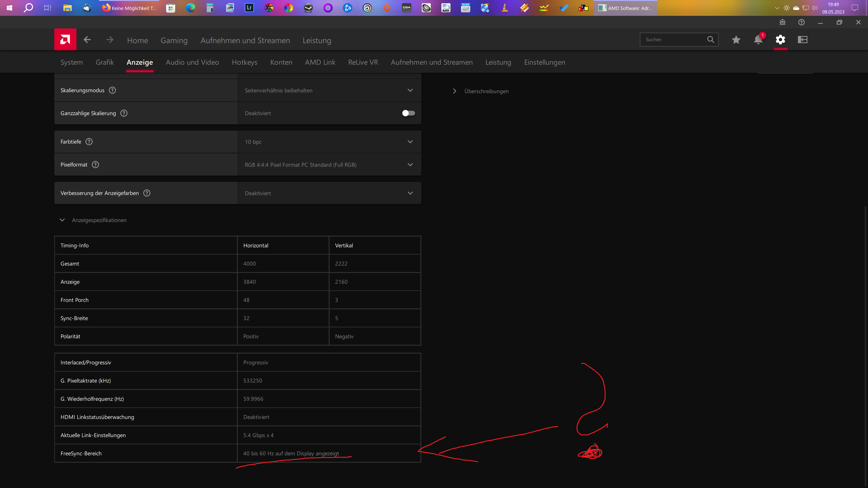This screenshot has width=868, height=488.
Task: Click the settings gear icon
Action: 781,39
